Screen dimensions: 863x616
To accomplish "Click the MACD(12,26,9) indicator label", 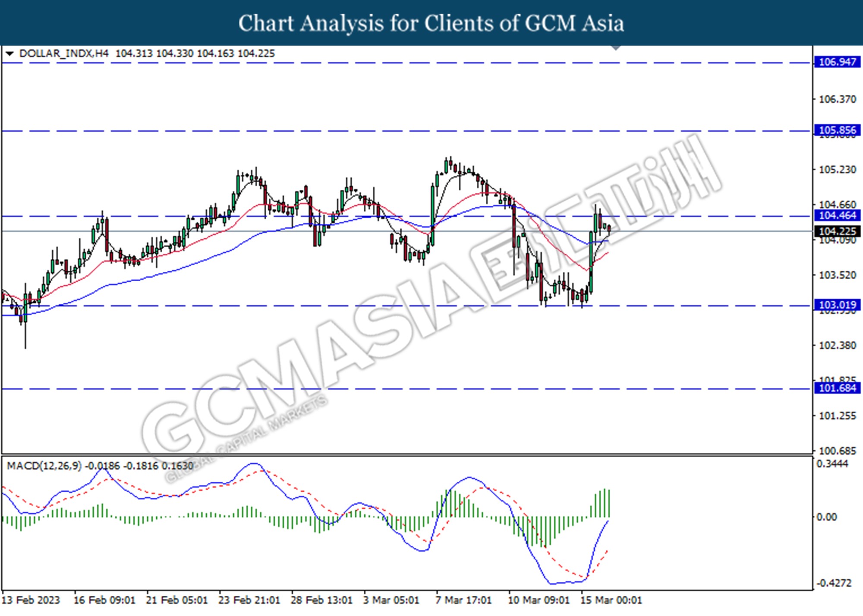I will coord(44,466).
